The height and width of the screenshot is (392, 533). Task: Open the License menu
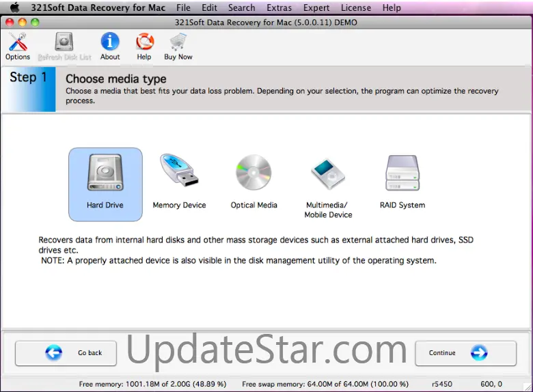click(x=356, y=8)
